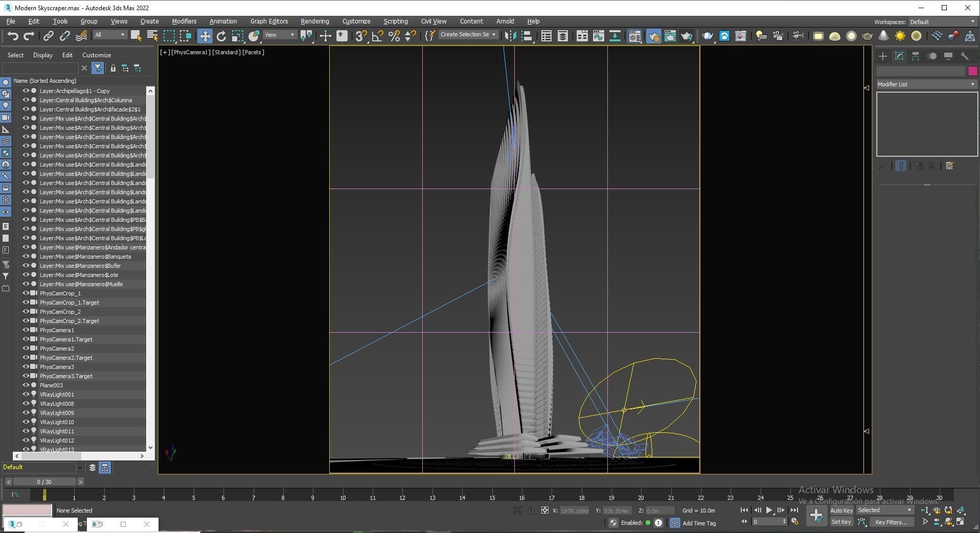Go to Start of animation

point(744,510)
